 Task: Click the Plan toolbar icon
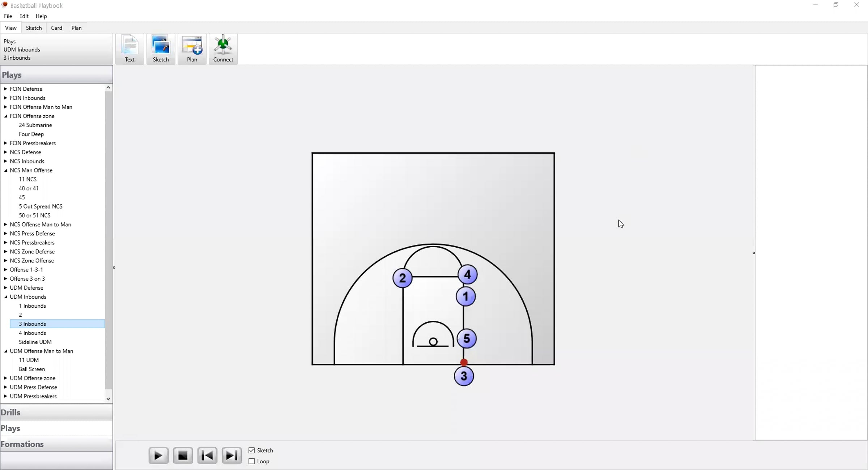(192, 49)
